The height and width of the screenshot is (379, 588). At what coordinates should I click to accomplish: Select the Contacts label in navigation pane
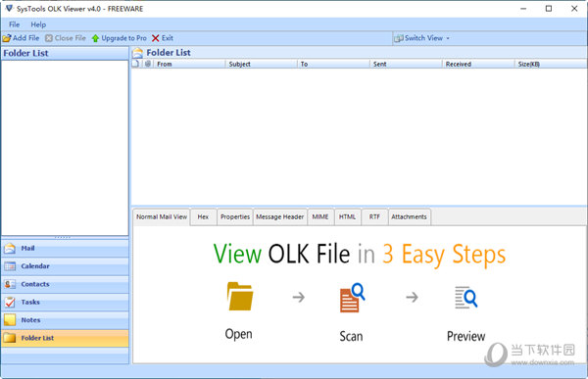point(35,284)
